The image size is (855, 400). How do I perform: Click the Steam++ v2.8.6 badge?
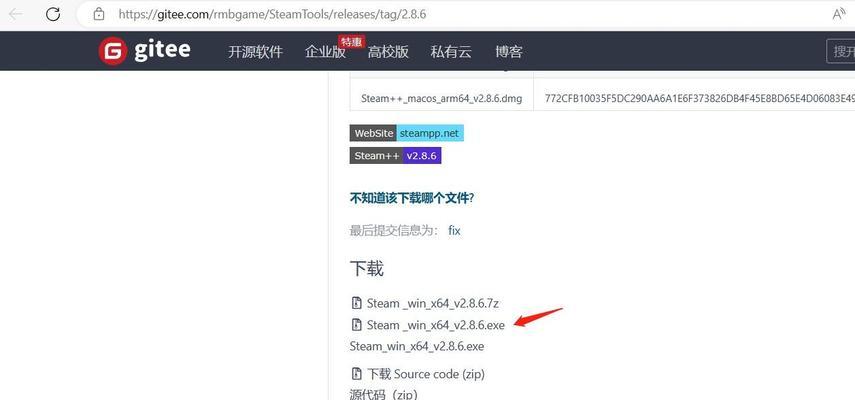click(x=395, y=155)
